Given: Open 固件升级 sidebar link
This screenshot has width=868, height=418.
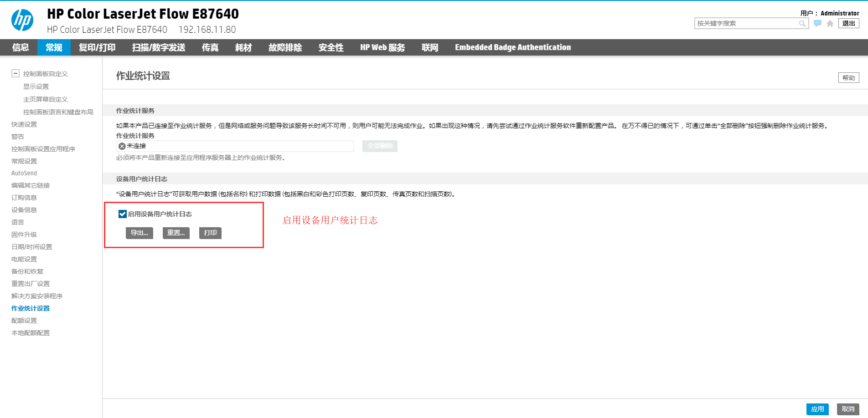Looking at the screenshot, I should pos(24,234).
